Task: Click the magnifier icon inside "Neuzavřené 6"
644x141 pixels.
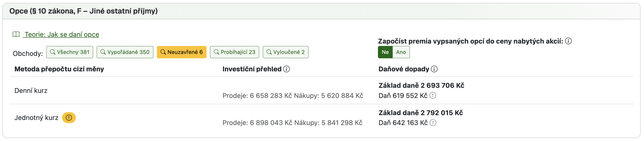Action: coord(164,52)
